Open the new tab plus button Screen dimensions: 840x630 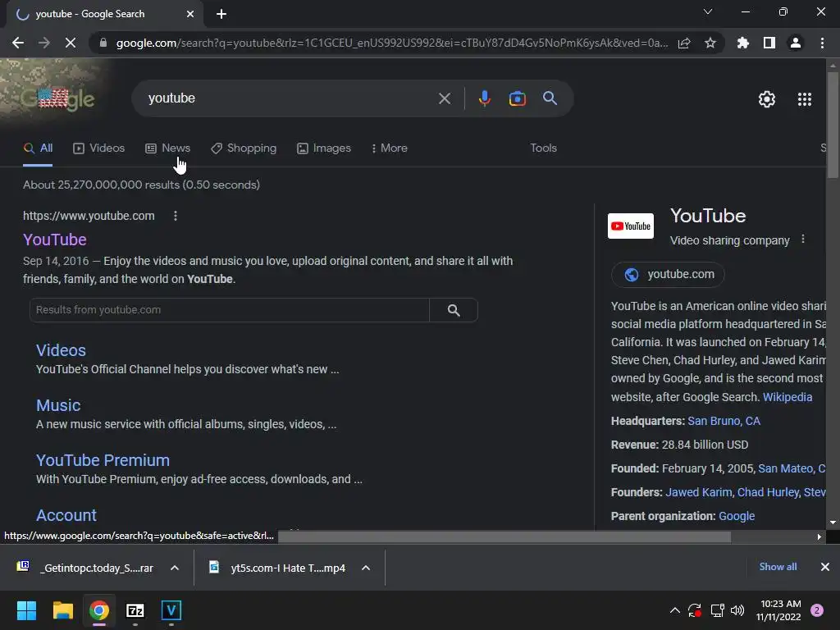221,14
